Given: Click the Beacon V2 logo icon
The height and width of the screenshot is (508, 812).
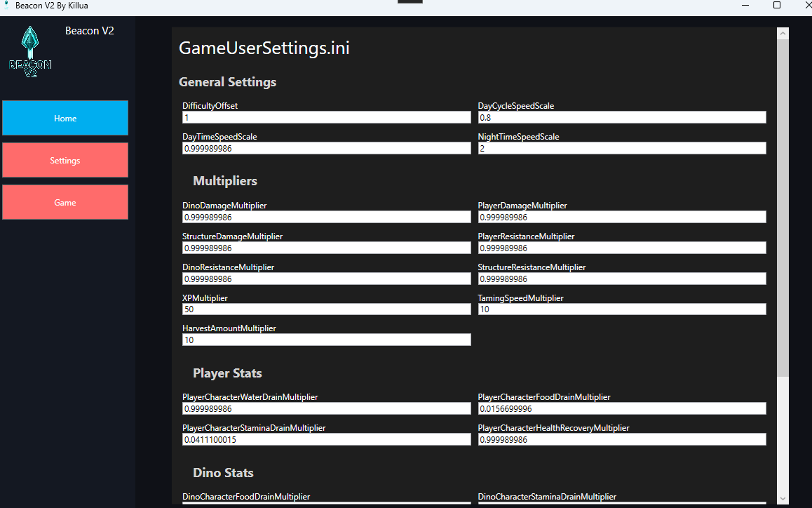Looking at the screenshot, I should (x=30, y=51).
